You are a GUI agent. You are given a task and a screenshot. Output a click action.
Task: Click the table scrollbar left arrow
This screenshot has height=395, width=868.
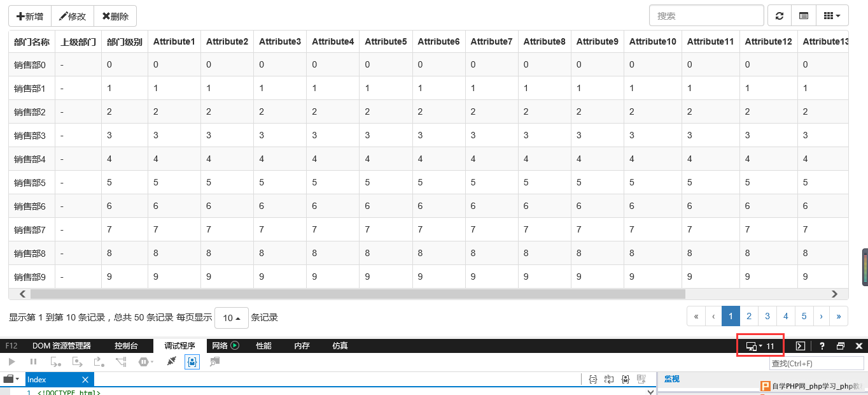tap(23, 294)
